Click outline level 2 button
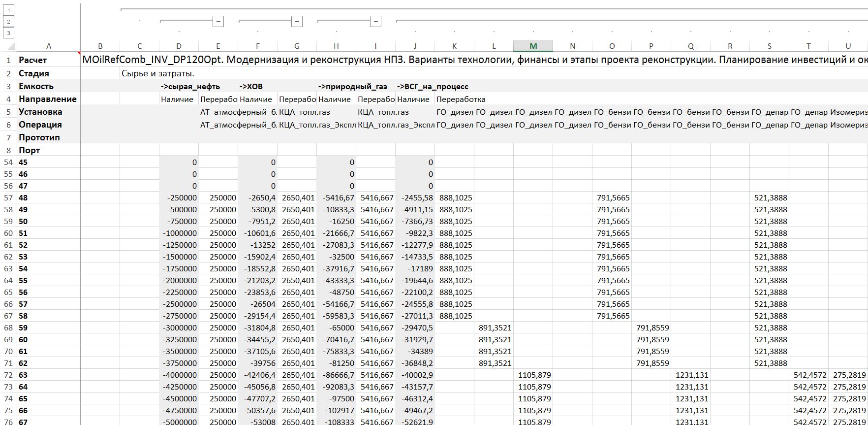Image resolution: width=868 pixels, height=425 pixels. pos(8,22)
